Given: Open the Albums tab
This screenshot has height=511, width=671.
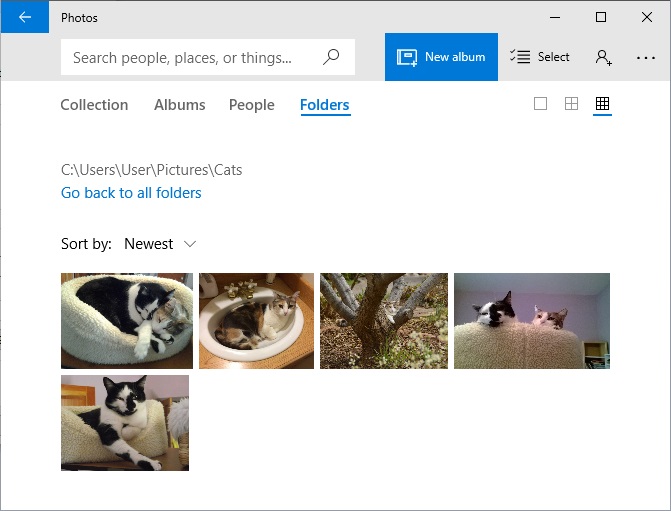Looking at the screenshot, I should tap(180, 105).
